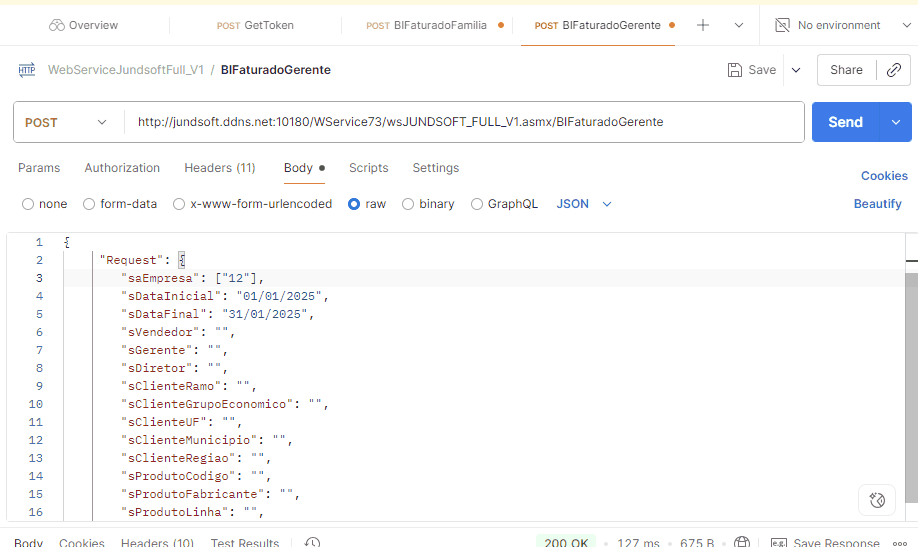The image size is (918, 547).
Task: Select the binary body radio option
Action: pyautogui.click(x=408, y=204)
